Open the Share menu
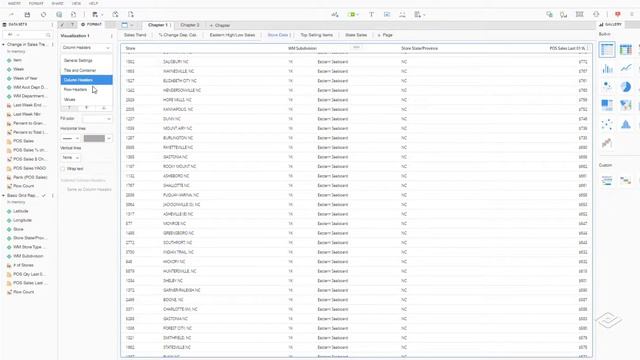 (x=58, y=3)
